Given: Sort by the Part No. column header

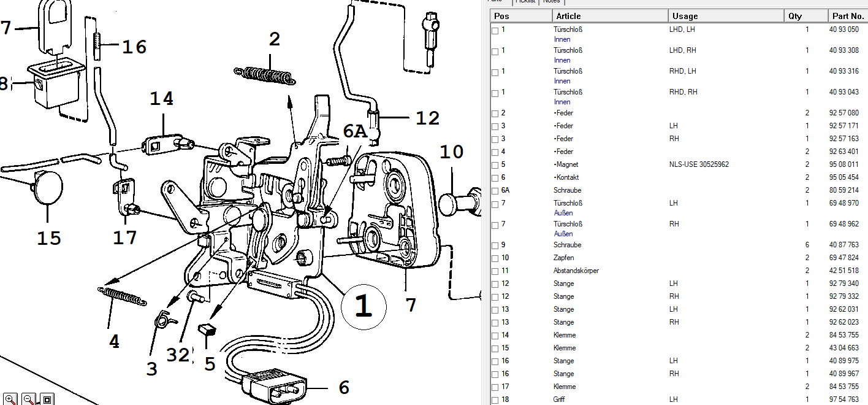Looking at the screenshot, I should click(848, 16).
